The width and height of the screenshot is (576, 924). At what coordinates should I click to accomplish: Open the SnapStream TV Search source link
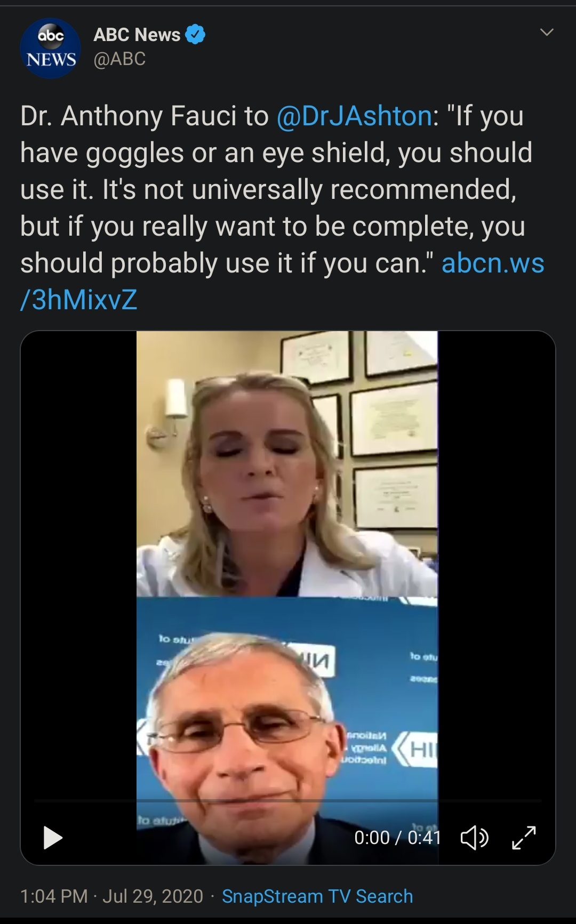pyautogui.click(x=317, y=896)
